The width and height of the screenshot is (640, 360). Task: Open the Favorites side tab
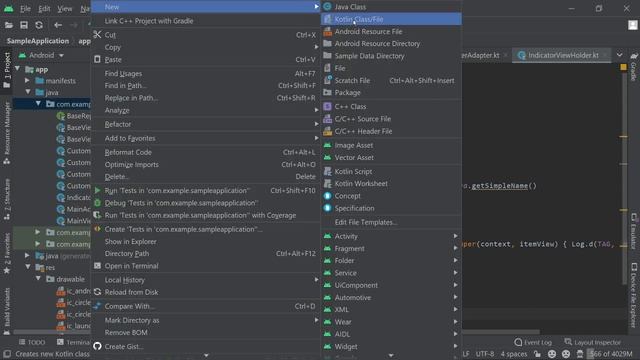(7, 253)
